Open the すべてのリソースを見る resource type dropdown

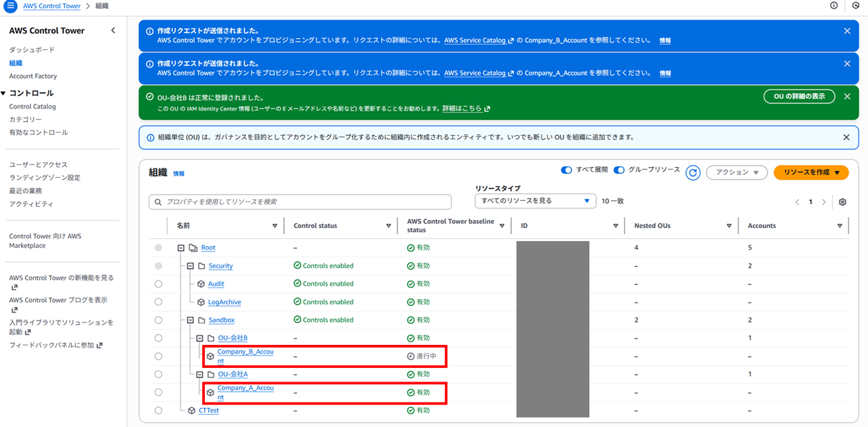point(535,201)
